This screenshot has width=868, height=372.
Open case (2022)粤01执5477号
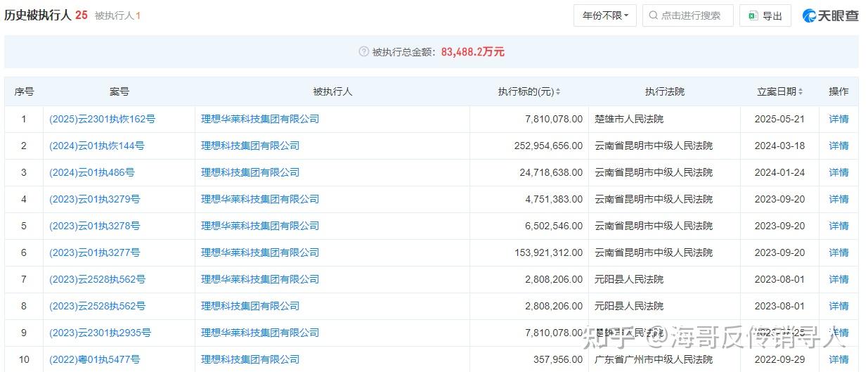pos(95,359)
